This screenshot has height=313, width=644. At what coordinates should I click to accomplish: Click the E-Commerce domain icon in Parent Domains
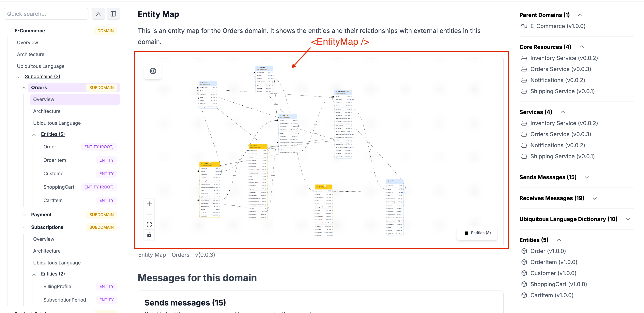(x=524, y=26)
